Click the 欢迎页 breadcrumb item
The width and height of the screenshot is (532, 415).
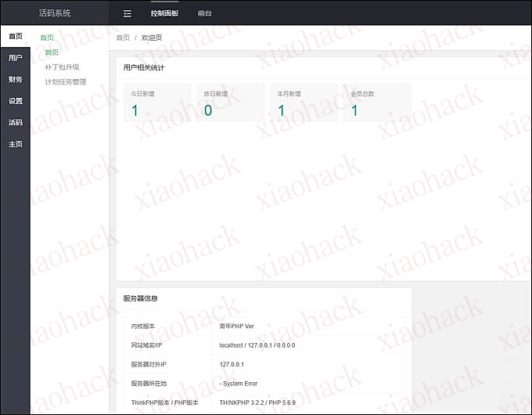(152, 38)
